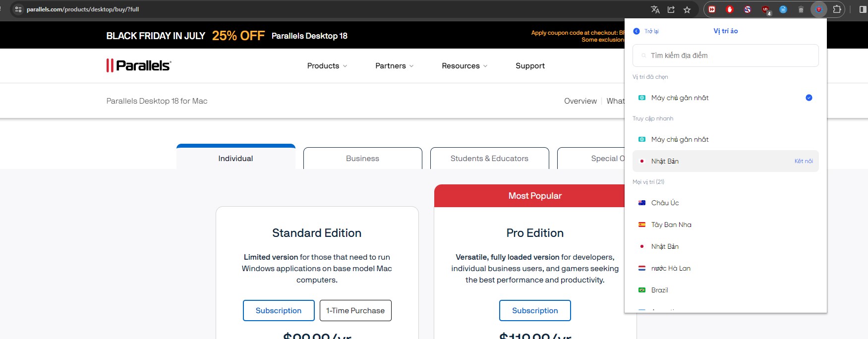Click the share page icon
This screenshot has width=868, height=339.
pyautogui.click(x=671, y=9)
